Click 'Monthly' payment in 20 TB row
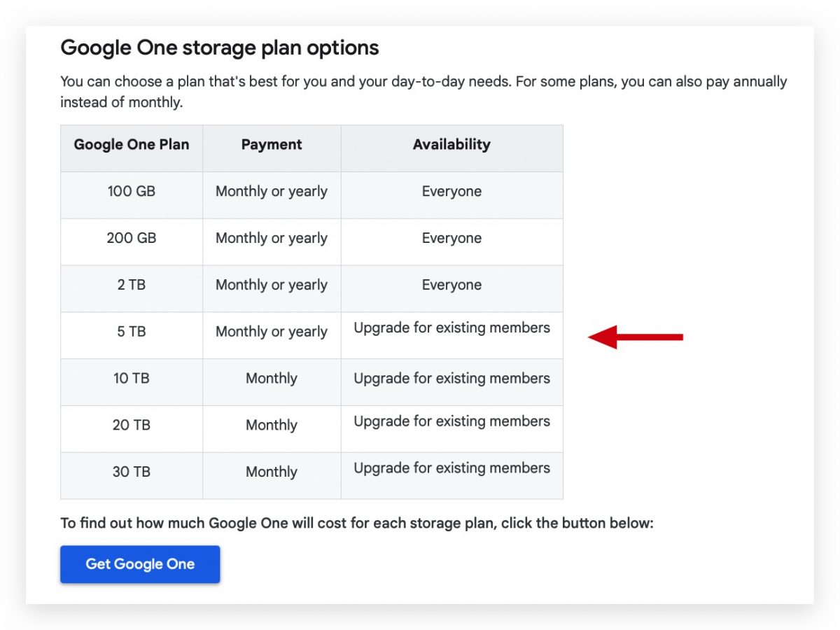This screenshot has height=630, width=840. [x=272, y=426]
